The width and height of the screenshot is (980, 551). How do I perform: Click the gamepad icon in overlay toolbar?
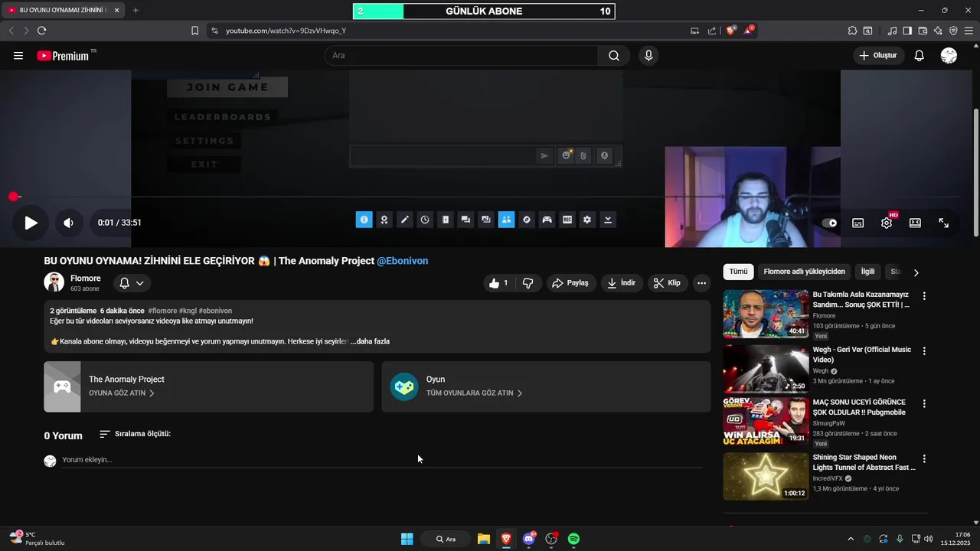click(x=547, y=220)
